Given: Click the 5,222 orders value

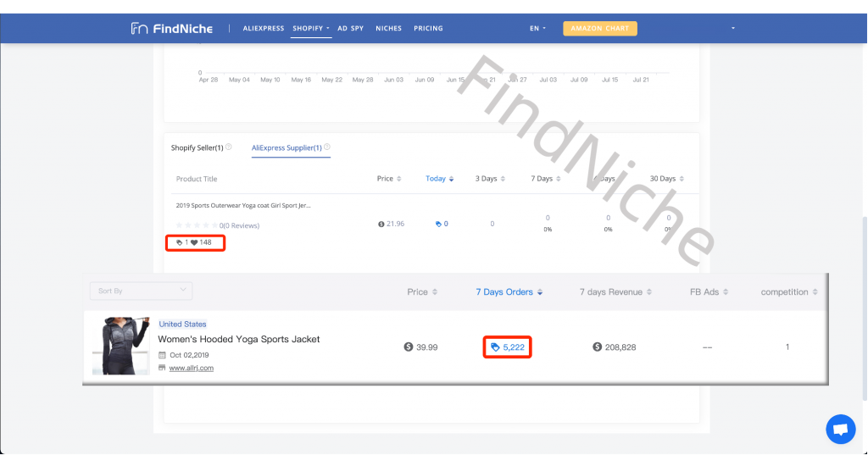Looking at the screenshot, I should 513,347.
